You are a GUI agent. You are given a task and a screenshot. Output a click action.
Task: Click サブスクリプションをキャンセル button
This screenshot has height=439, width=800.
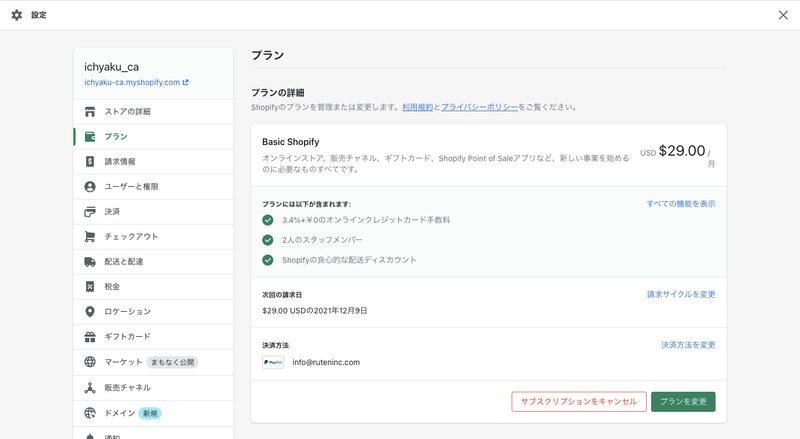[x=579, y=402]
